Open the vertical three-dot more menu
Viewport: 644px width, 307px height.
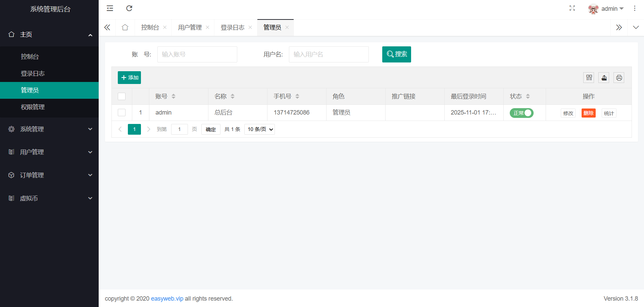click(634, 8)
